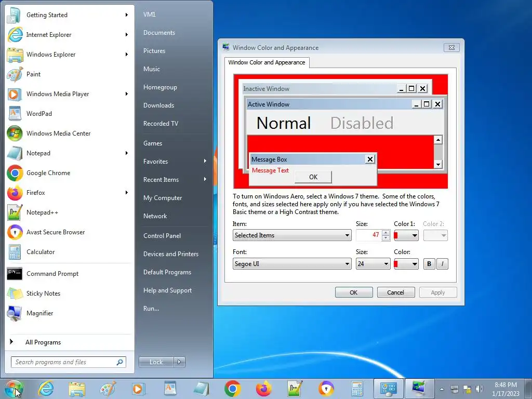532x399 pixels.
Task: Click WordPad icon on the taskbar
Action: coord(170,389)
